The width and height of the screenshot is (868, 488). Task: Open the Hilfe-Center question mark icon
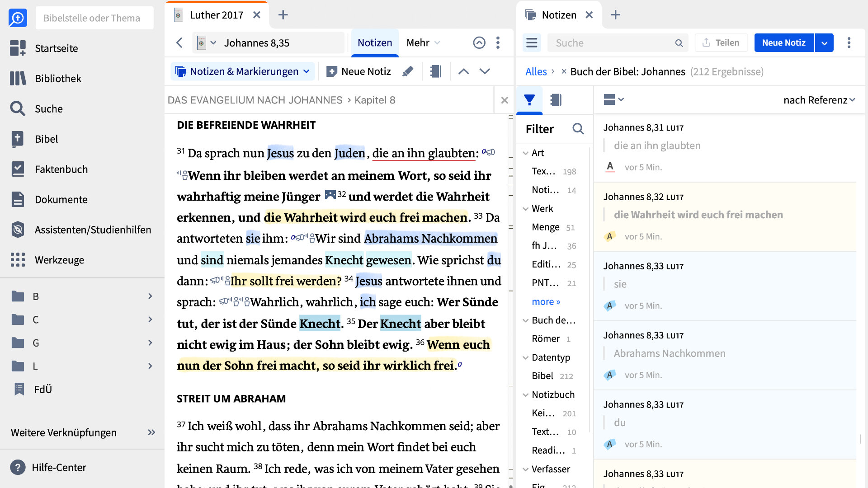coord(18,467)
